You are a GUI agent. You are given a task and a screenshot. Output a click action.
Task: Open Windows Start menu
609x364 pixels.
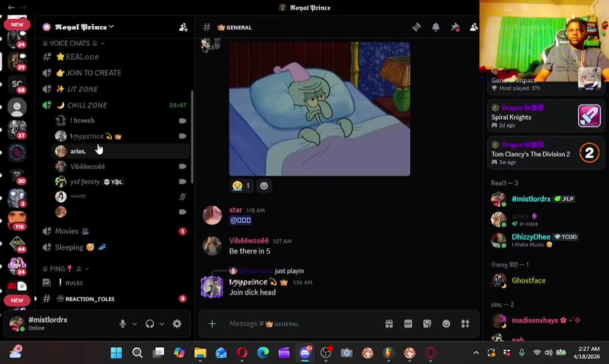pyautogui.click(x=116, y=353)
